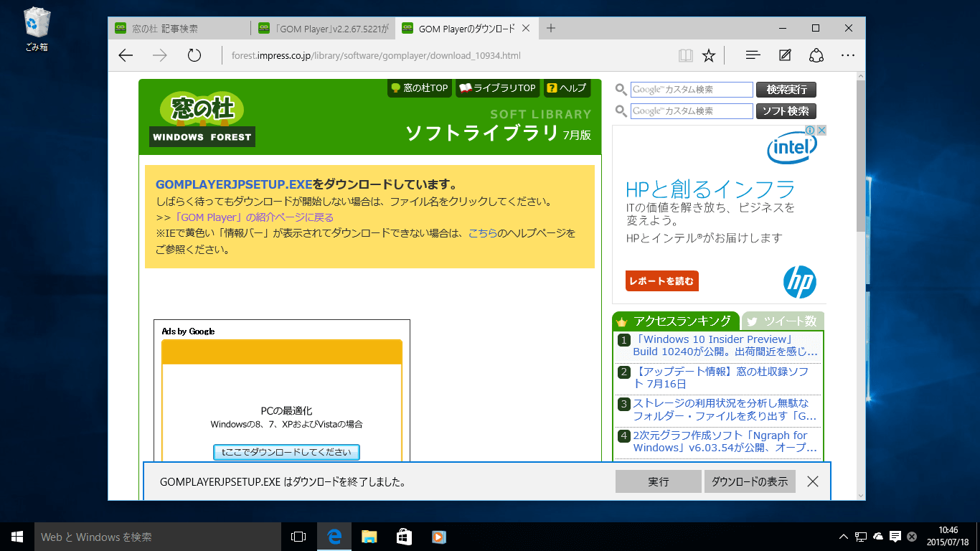
Task: Click the WebとWindowsを検索 taskbar search box
Action: (158, 537)
